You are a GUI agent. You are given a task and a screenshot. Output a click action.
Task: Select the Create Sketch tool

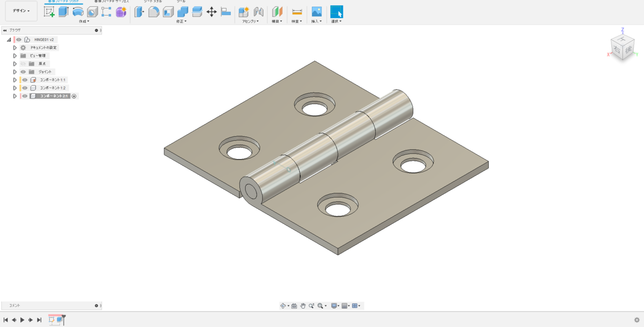click(x=49, y=12)
